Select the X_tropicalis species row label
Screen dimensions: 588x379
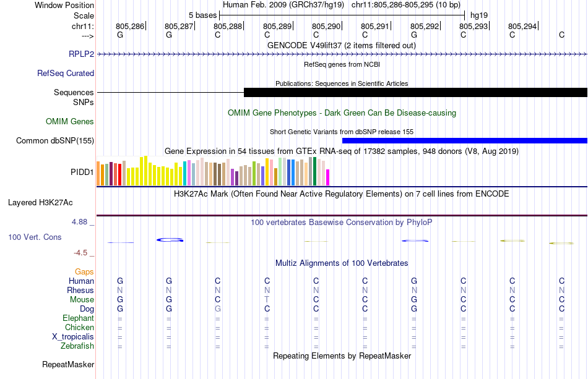pos(73,337)
